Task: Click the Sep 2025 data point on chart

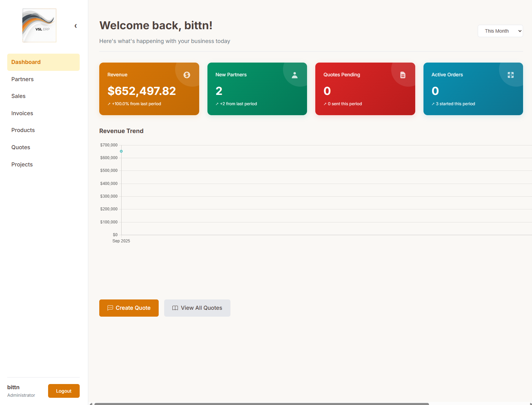Action: [121, 151]
